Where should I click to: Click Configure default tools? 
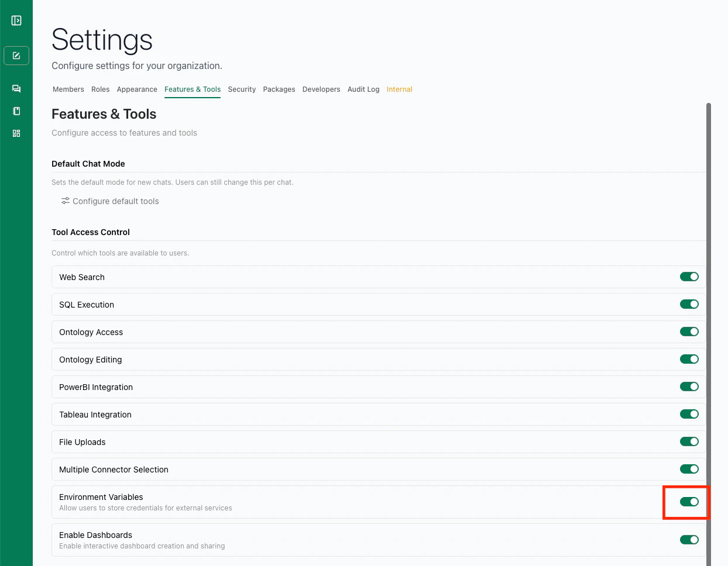(x=115, y=201)
